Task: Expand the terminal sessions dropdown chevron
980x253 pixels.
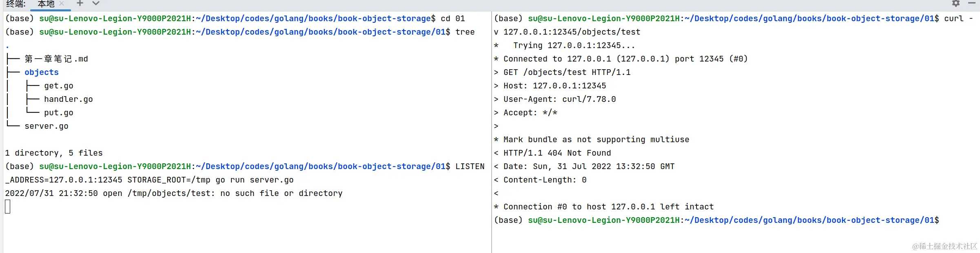Action: pyautogui.click(x=96, y=3)
